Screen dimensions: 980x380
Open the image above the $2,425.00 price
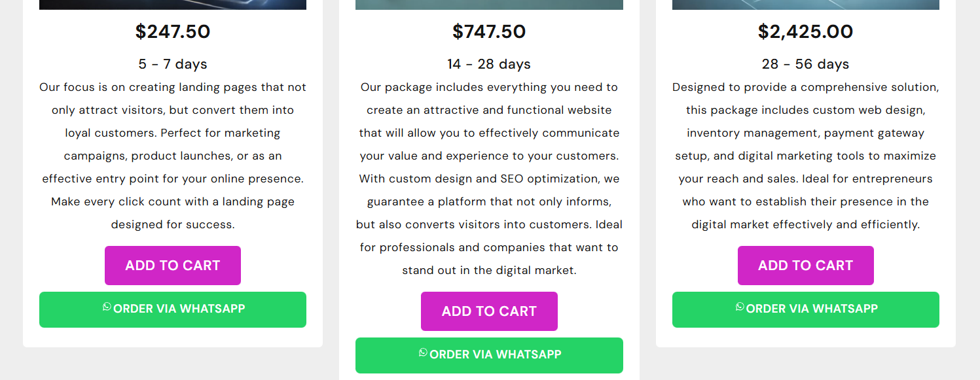pyautogui.click(x=805, y=5)
